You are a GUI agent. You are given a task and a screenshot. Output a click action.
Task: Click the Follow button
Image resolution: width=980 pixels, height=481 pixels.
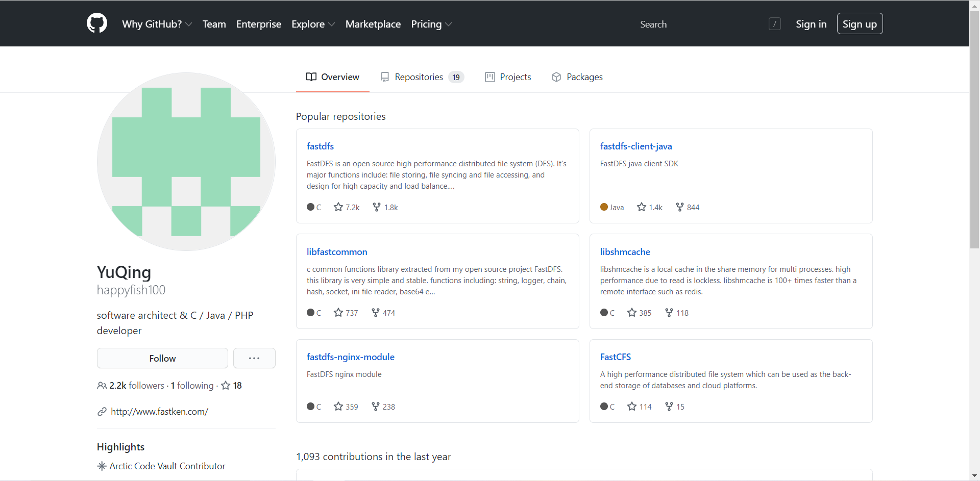click(x=162, y=358)
